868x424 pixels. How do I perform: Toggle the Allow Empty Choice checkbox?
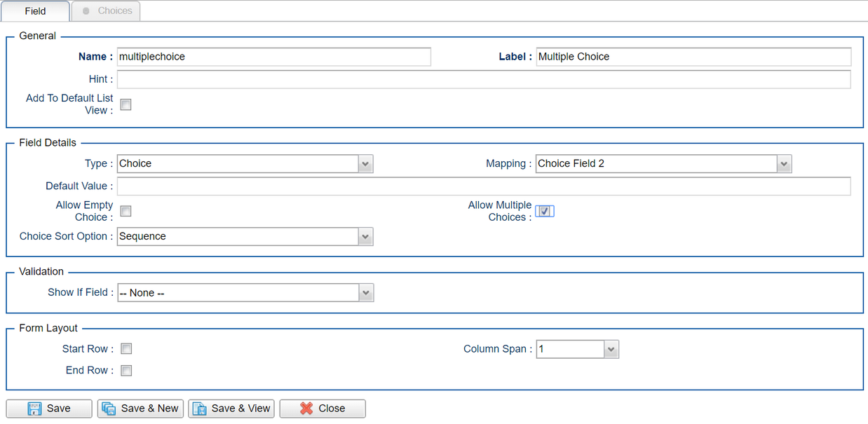click(x=126, y=211)
